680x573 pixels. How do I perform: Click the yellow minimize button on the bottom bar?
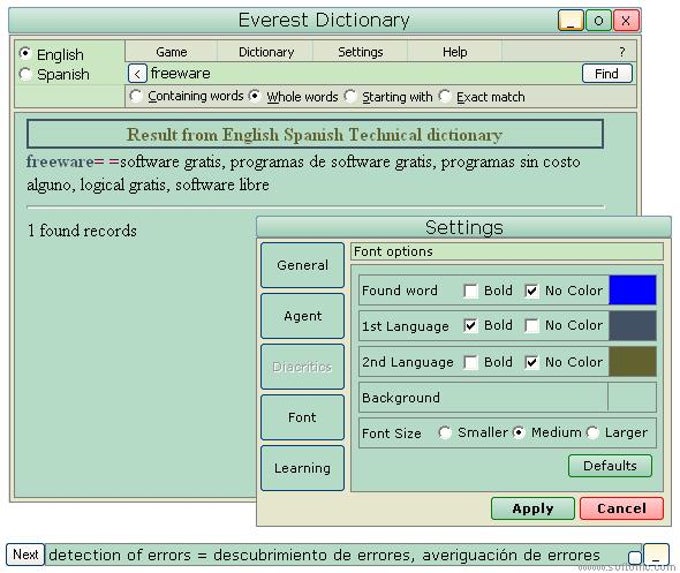(x=656, y=555)
